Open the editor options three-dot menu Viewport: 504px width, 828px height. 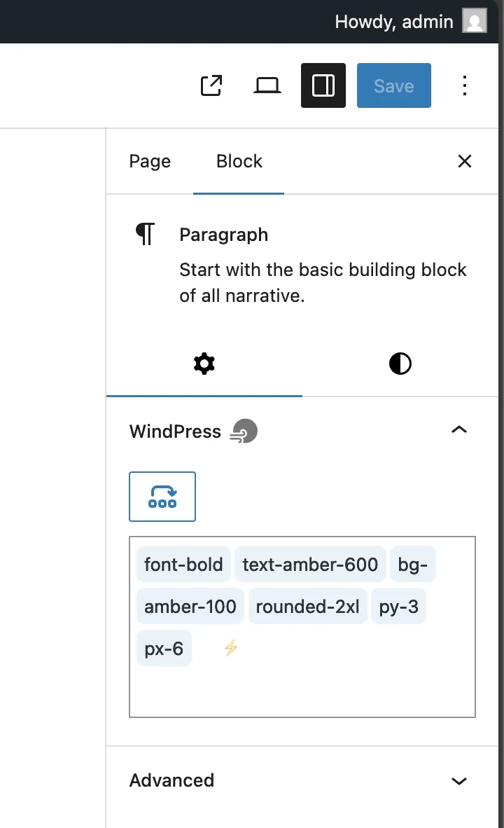pyautogui.click(x=465, y=85)
